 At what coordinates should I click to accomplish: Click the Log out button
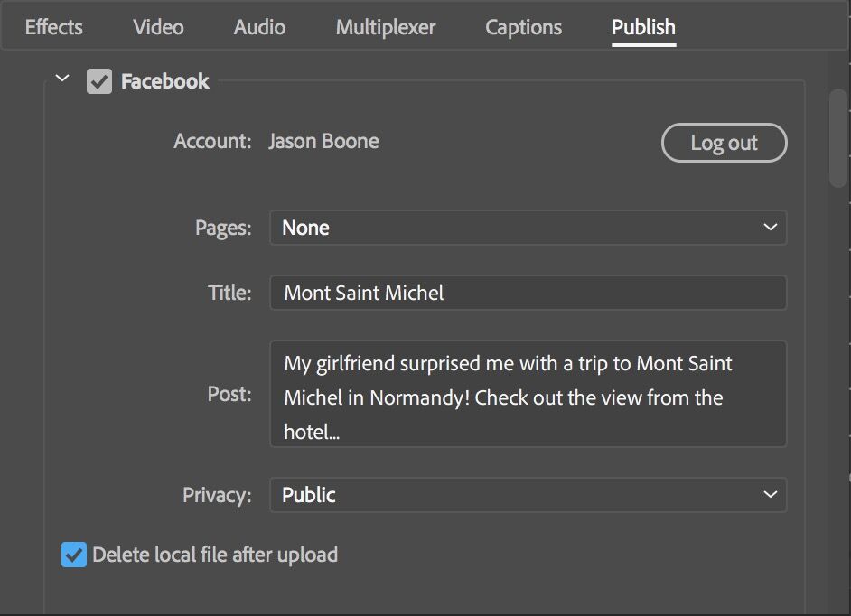pos(724,143)
